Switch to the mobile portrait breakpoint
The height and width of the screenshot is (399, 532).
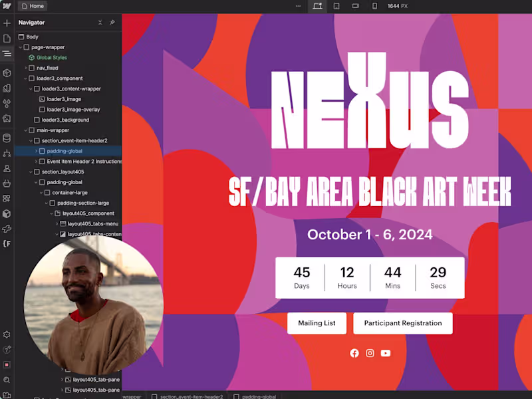point(374,6)
